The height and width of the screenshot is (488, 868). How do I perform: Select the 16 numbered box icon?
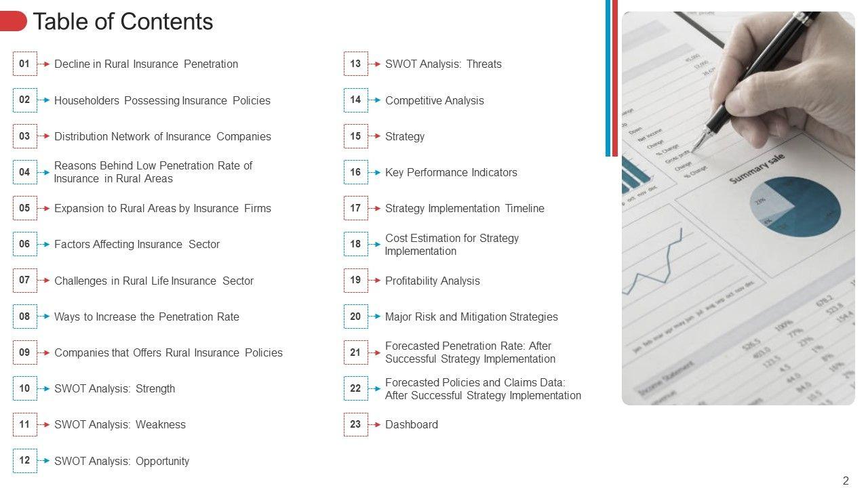pos(355,172)
